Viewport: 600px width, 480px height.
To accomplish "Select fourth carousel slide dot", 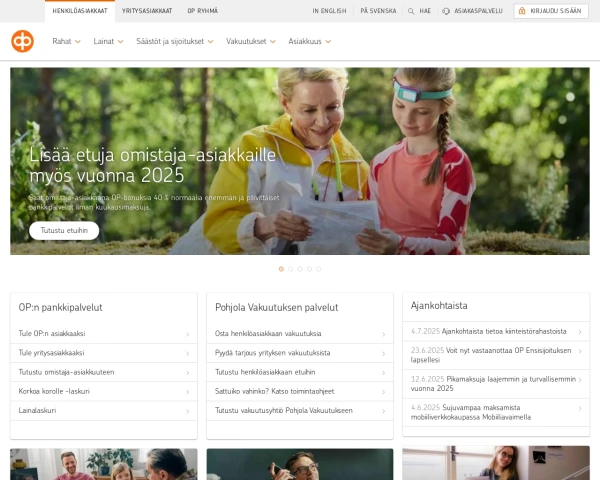I will [x=309, y=269].
